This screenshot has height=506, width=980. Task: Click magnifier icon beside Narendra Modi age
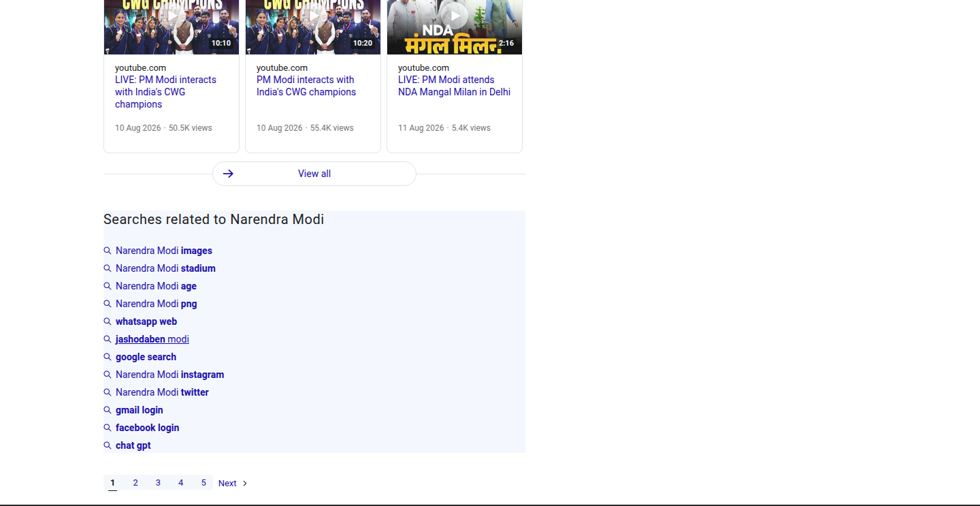click(108, 286)
